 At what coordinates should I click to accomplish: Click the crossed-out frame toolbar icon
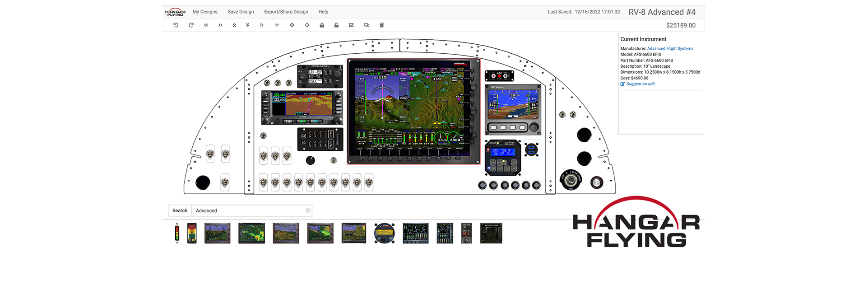pyautogui.click(x=351, y=25)
